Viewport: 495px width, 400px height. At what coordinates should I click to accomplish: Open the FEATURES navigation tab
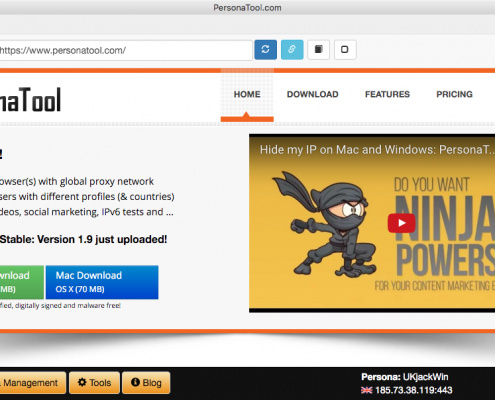tap(387, 94)
